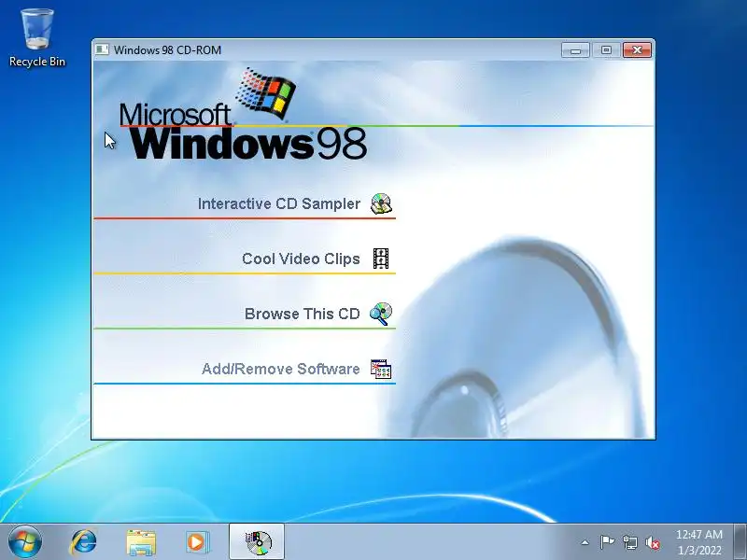Click the network status tray icon
The width and height of the screenshot is (747, 560).
click(629, 542)
